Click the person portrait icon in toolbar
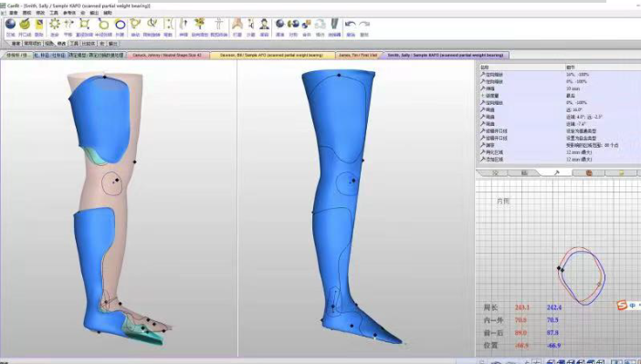 265,25
